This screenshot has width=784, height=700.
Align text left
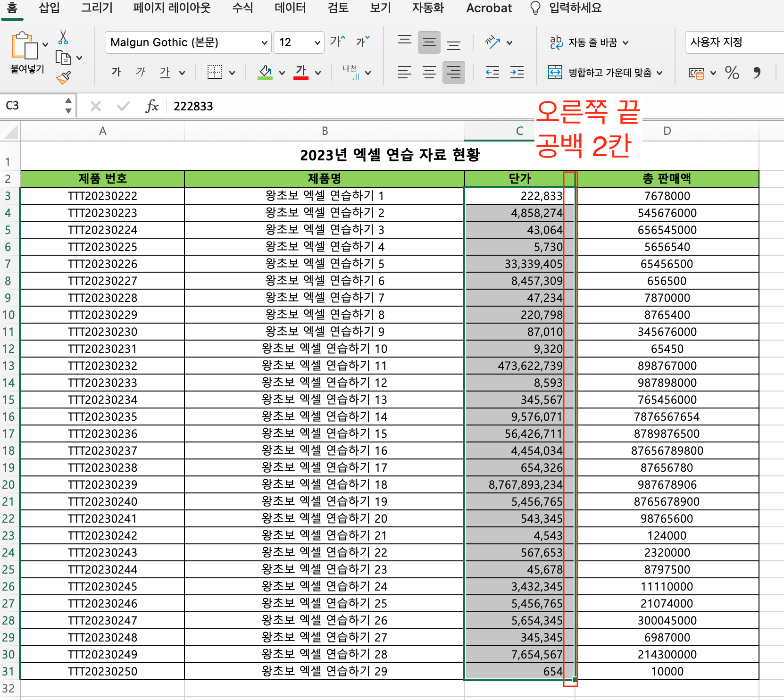click(405, 72)
